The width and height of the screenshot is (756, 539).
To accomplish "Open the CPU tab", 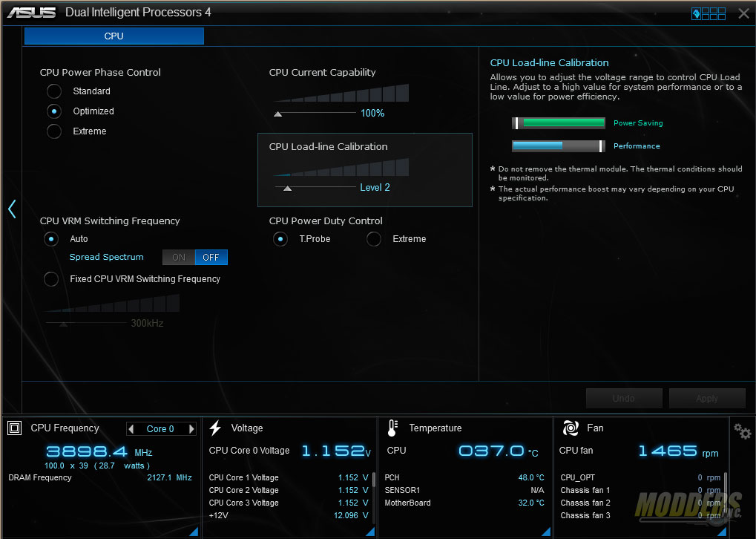I will (114, 36).
